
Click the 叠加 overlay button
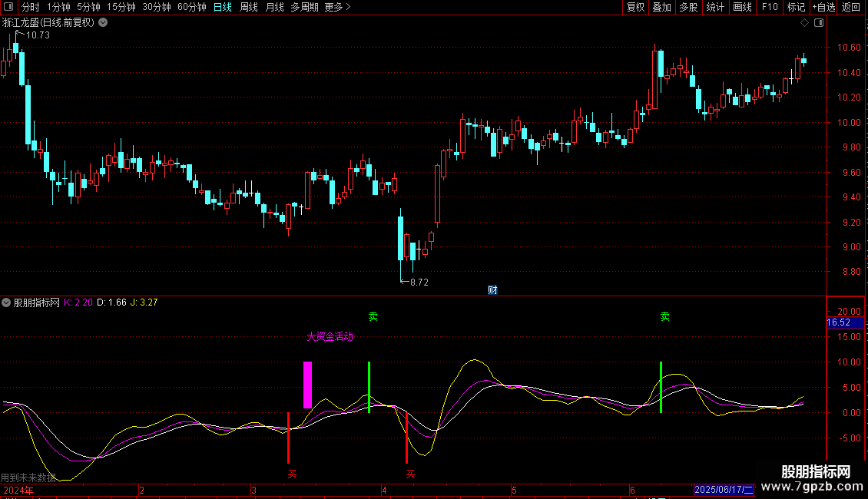tap(661, 7)
